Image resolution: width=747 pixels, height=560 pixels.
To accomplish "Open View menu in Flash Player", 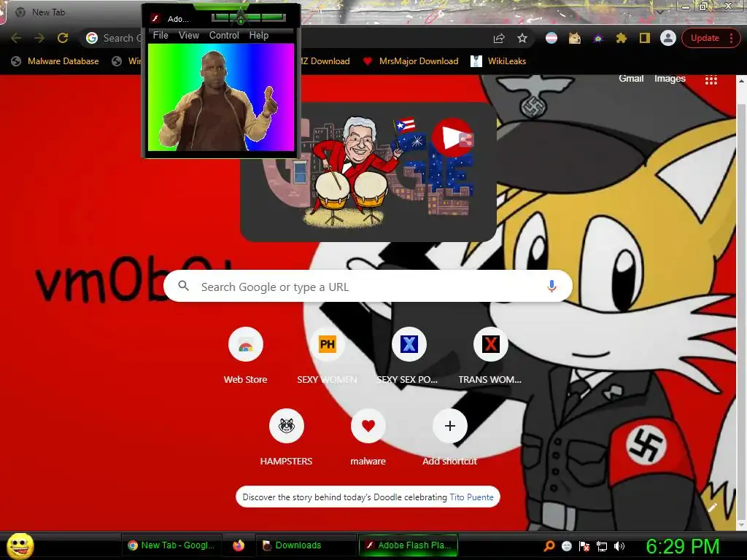I will point(189,35).
